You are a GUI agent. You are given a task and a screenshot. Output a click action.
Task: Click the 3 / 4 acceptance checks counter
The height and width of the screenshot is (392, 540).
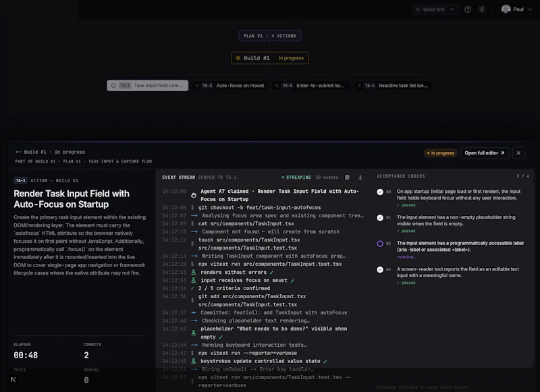pyautogui.click(x=522, y=176)
